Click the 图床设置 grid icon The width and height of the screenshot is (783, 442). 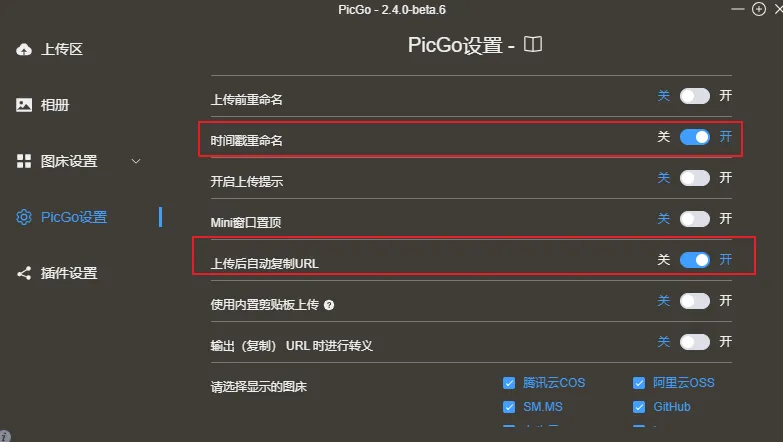point(24,161)
